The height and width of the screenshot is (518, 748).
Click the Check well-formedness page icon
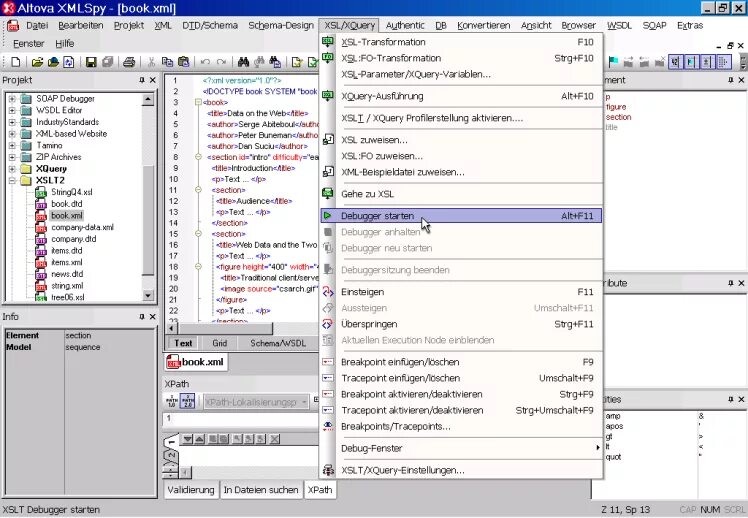click(297, 62)
